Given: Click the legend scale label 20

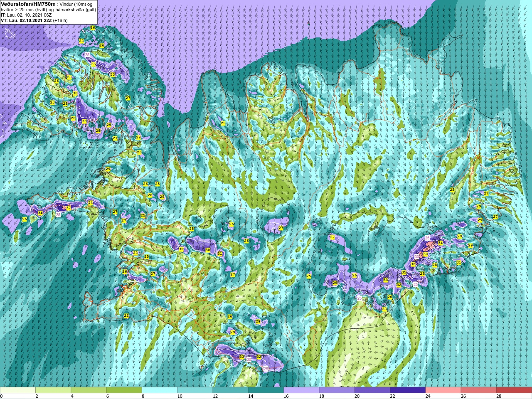Looking at the screenshot, I should (357, 396).
